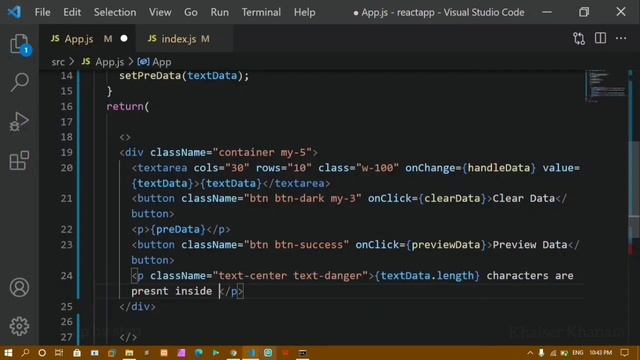Screen dimensions: 640x360
Task: Click 'text-center text-danger' class string
Action: coord(290,276)
